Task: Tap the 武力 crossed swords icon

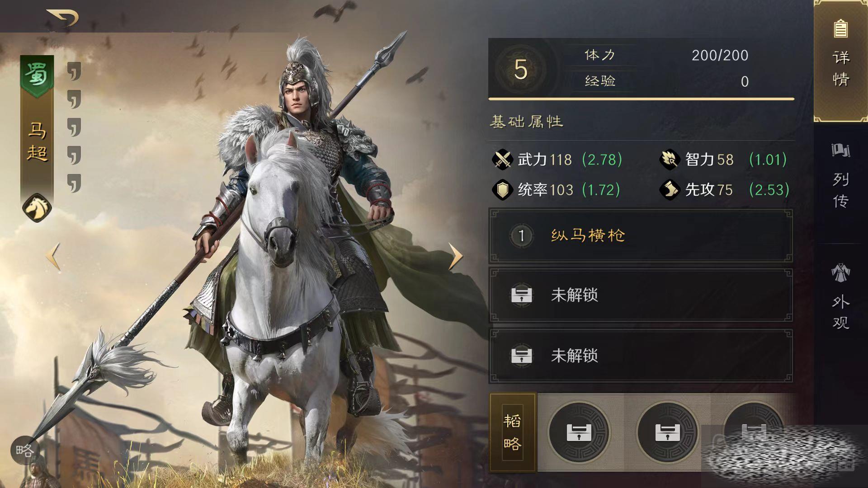Action: [502, 160]
